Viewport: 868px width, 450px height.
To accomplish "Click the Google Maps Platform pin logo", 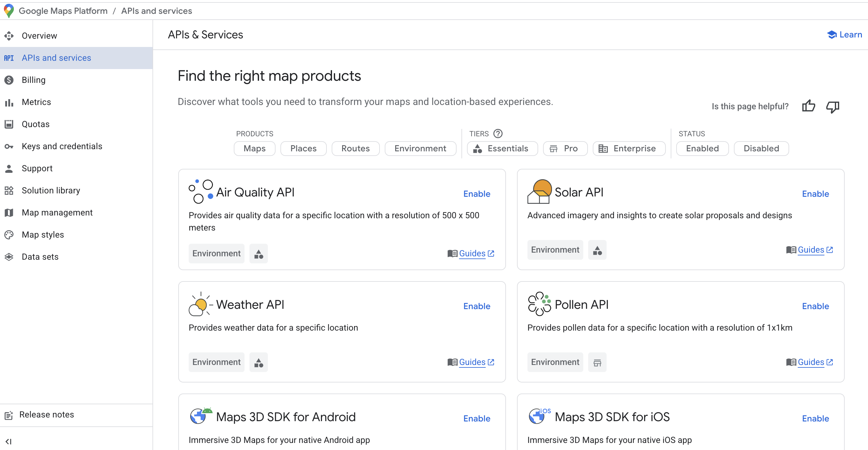I will (9, 11).
